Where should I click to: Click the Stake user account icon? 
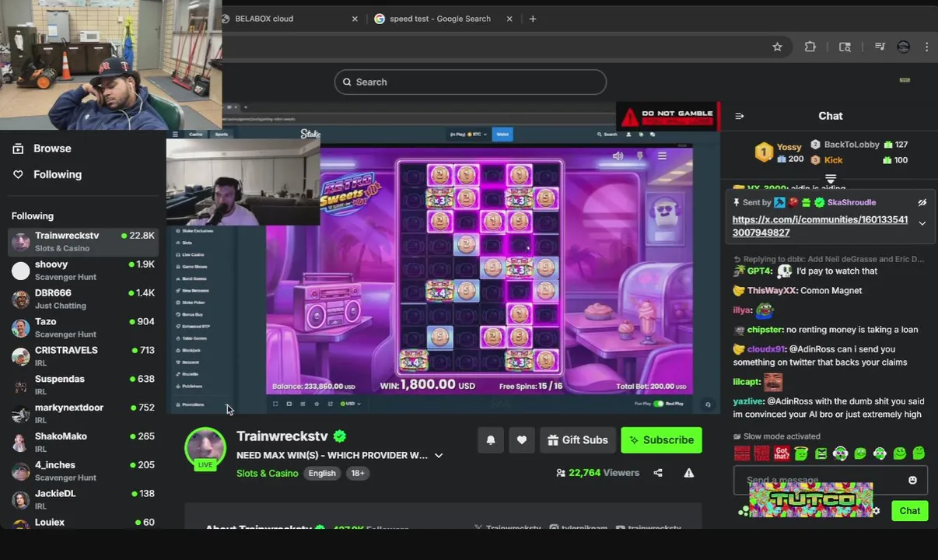627,134
